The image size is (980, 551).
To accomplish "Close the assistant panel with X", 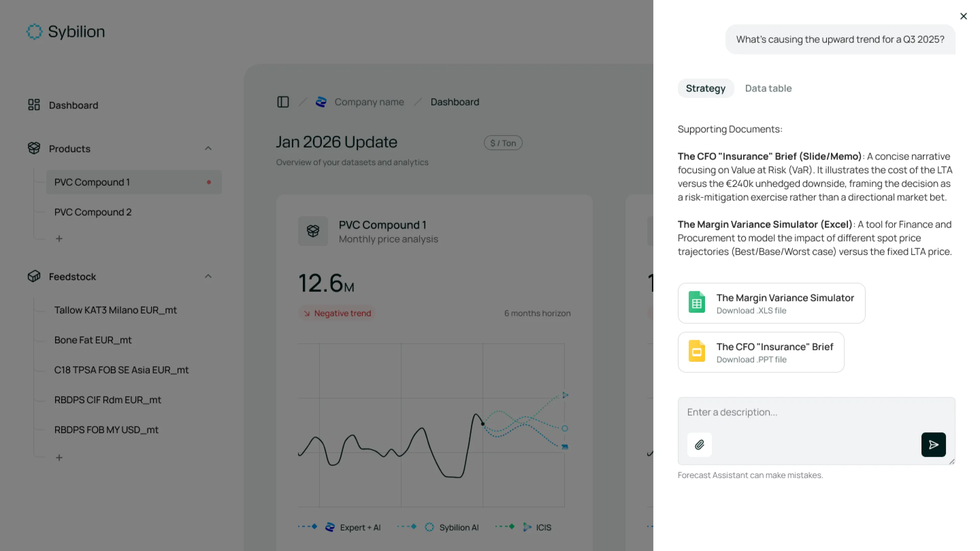I will tap(963, 16).
